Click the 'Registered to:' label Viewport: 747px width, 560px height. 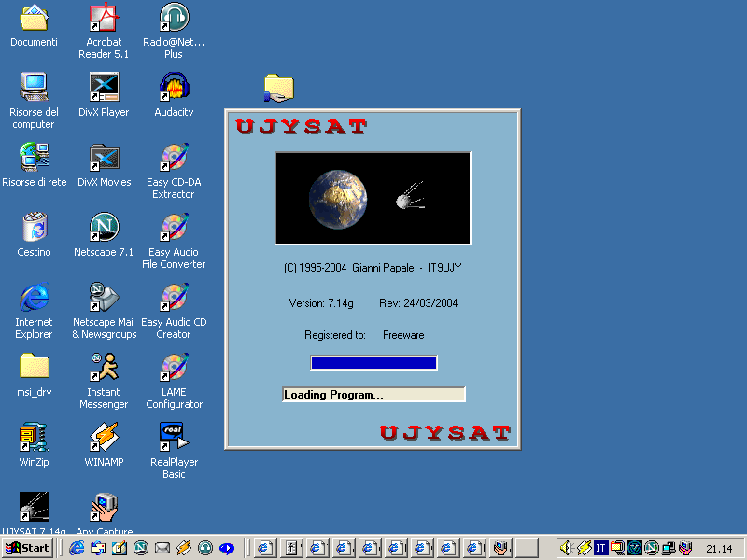(335, 335)
